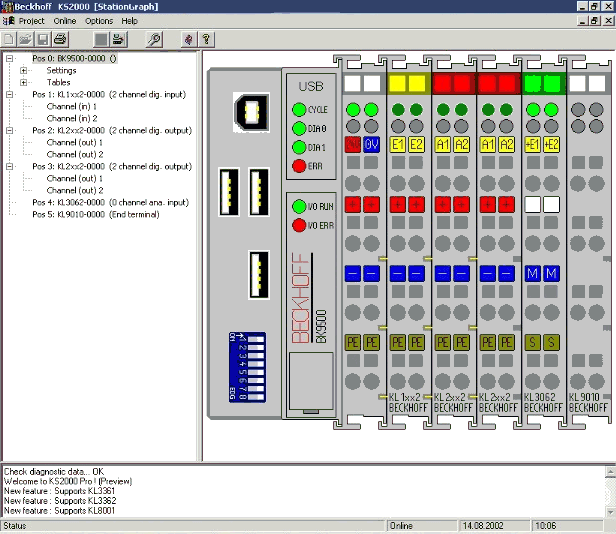Viewport: 616px width, 534px height.
Task: Toggle DIP switch 8 on the coupler
Action: [255, 397]
